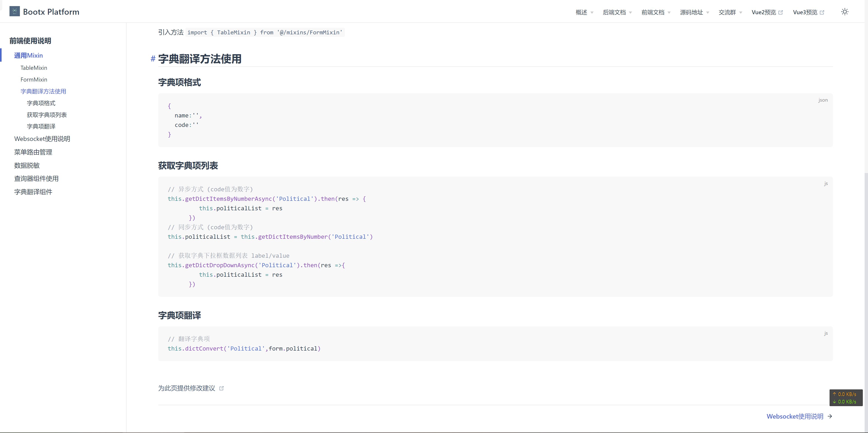Open the 交流群 menu
Viewport: 868px width, 433px height.
pyautogui.click(x=730, y=12)
